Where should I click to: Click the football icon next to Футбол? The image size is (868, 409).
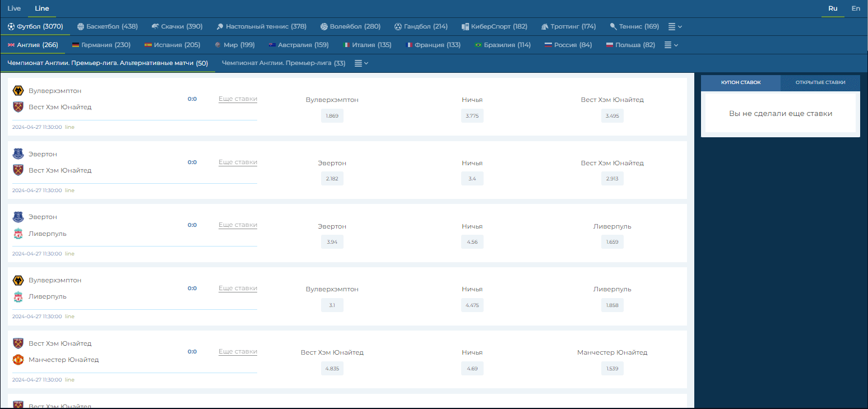(11, 26)
